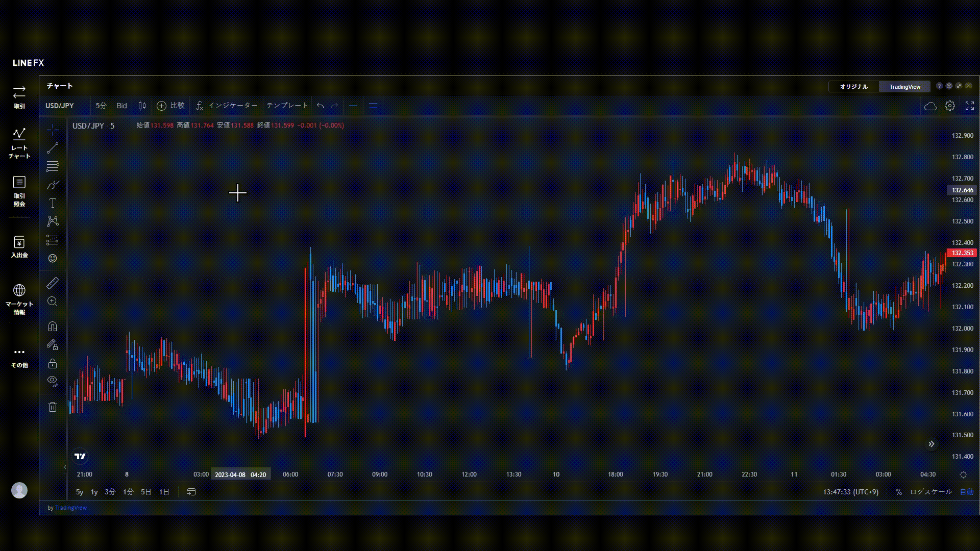
Task: Click the trash remove drawings icon
Action: click(x=53, y=407)
